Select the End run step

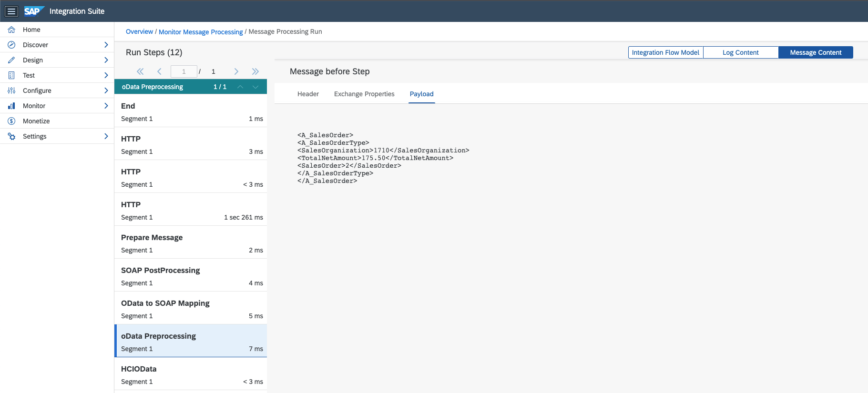click(x=191, y=111)
